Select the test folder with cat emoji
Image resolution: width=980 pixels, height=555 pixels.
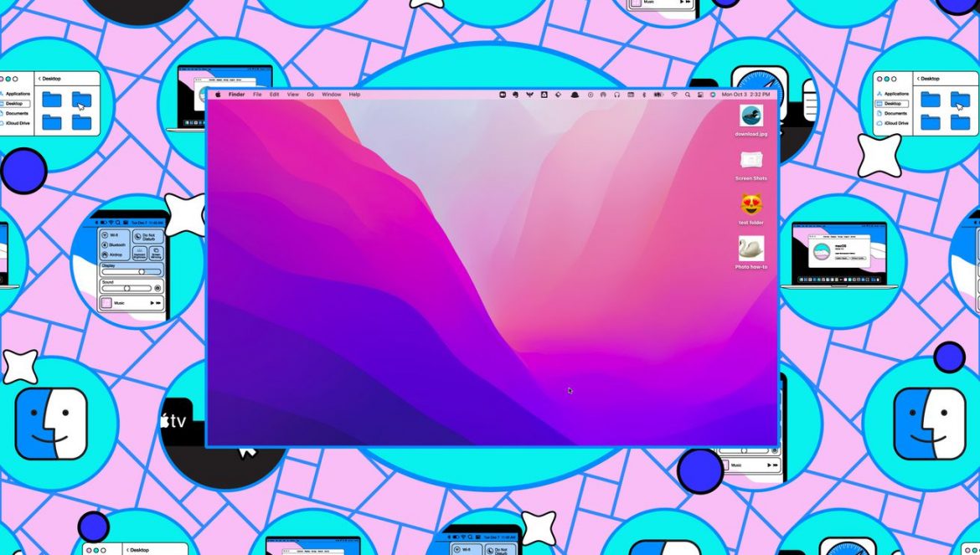pos(751,209)
